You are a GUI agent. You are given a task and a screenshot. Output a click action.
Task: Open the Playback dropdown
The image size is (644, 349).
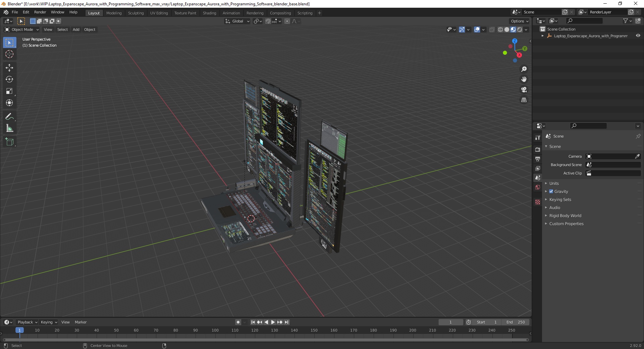click(x=27, y=322)
